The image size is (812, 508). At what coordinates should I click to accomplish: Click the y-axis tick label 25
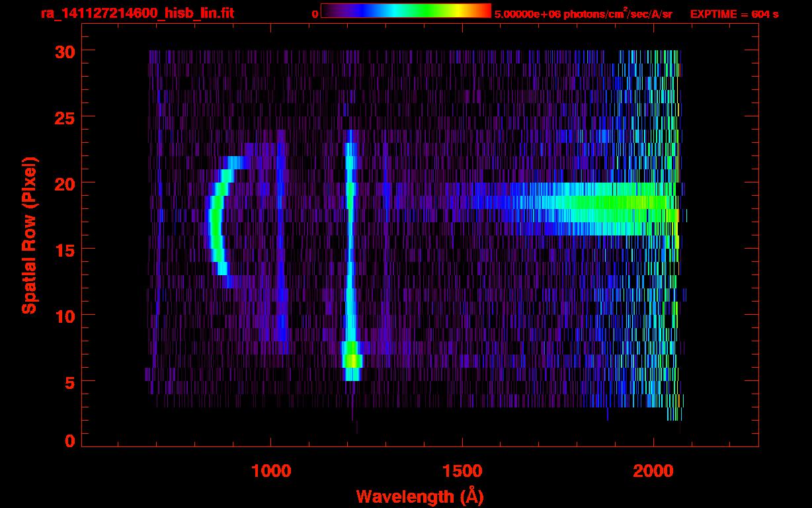pos(64,117)
